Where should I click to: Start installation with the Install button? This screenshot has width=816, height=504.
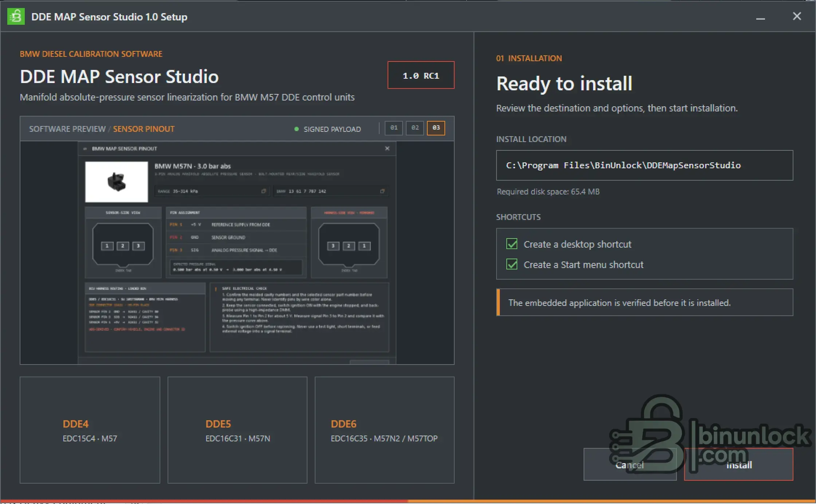[x=738, y=464]
